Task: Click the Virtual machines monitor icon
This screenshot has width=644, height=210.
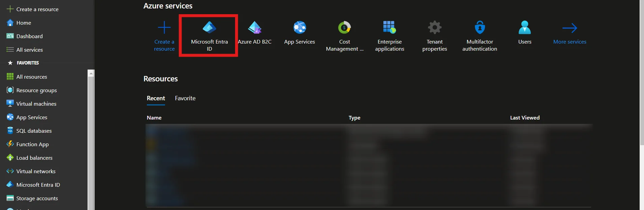Action: (x=10, y=103)
